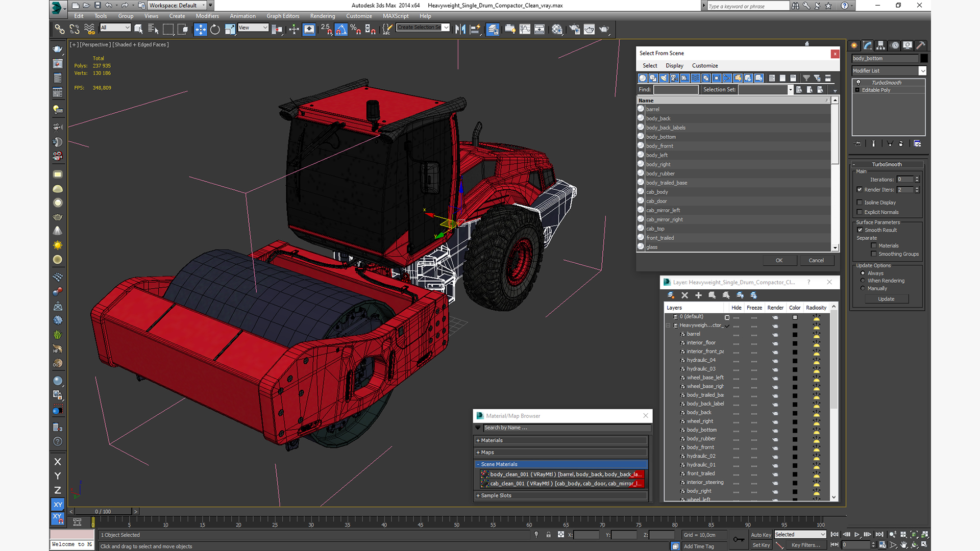Select the When Rendering radio option
This screenshot has height=551, width=980.
point(863,281)
